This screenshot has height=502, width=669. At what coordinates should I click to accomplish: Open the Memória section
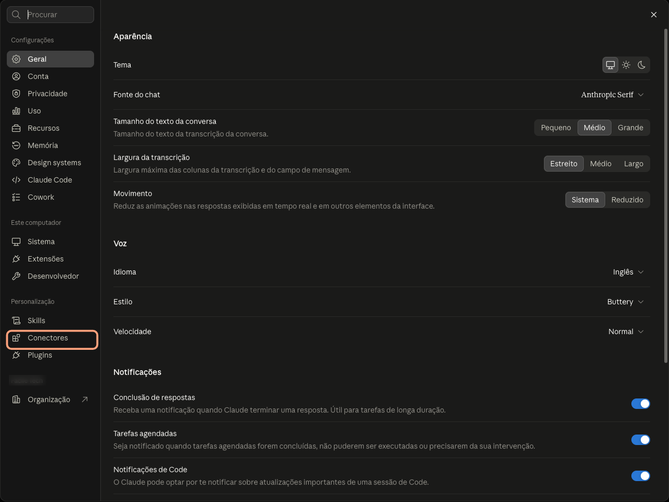pyautogui.click(x=50, y=145)
